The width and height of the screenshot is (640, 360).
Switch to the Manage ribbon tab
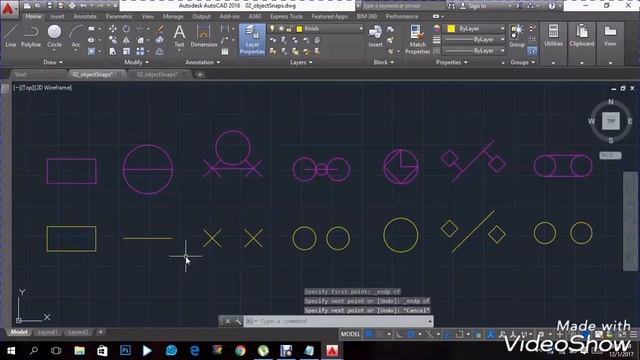tap(173, 16)
